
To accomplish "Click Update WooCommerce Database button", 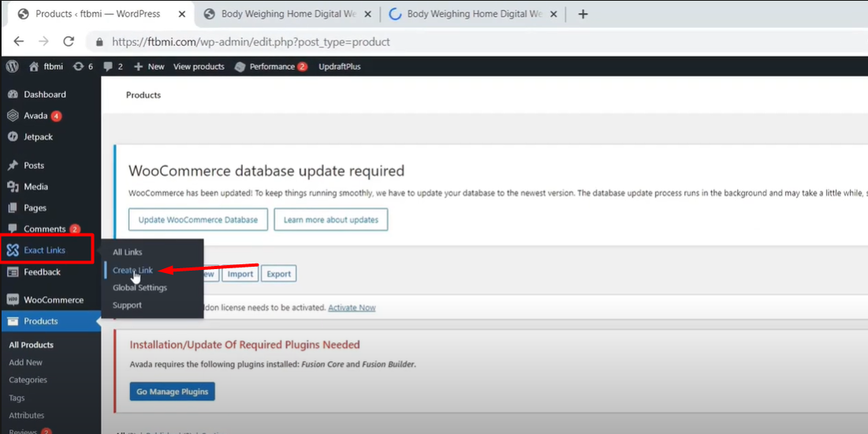I will tap(198, 219).
